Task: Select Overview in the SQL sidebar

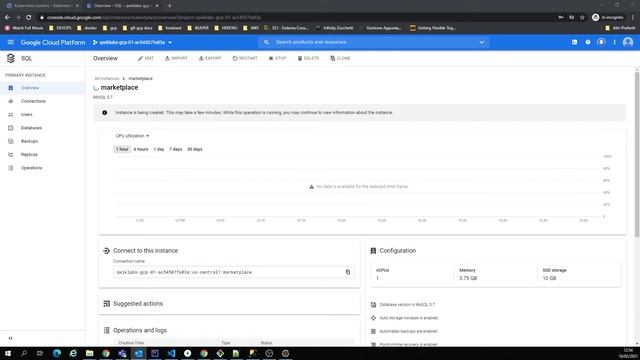Action: click(x=42, y=88)
